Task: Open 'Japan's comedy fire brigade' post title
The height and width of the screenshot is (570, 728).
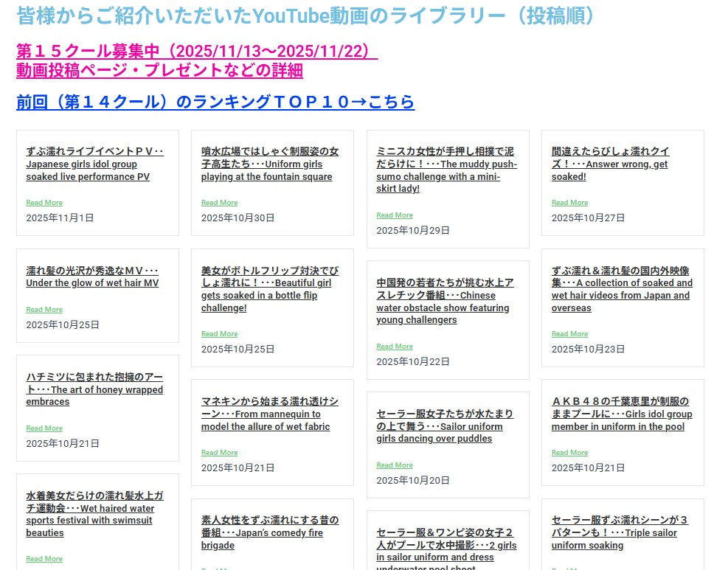Action: 269,532
